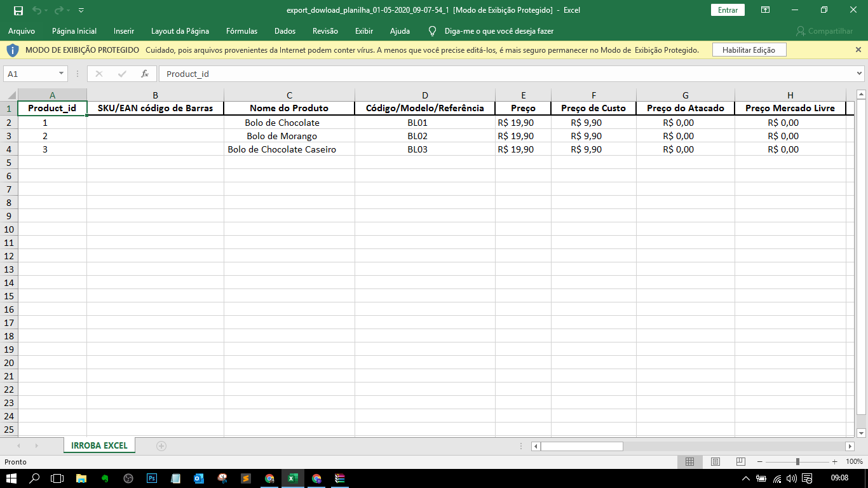Click the zoom in plus button
The width and height of the screenshot is (868, 488).
click(835, 461)
